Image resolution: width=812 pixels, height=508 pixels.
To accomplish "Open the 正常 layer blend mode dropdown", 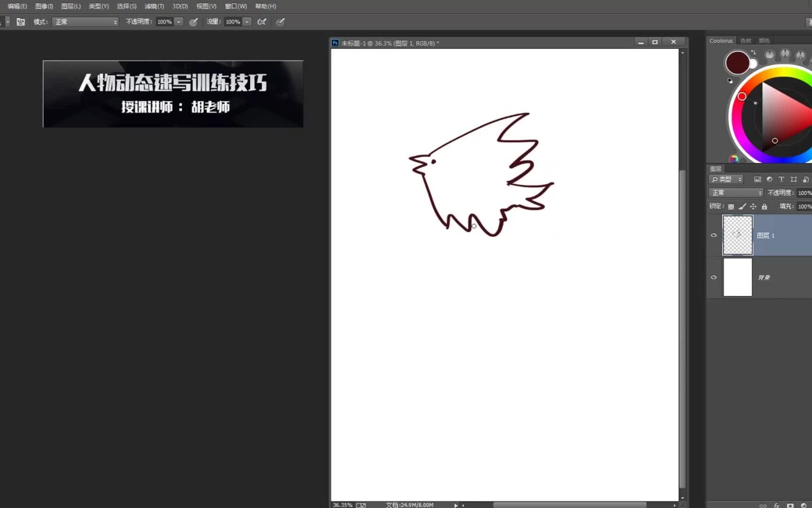I will (x=736, y=193).
